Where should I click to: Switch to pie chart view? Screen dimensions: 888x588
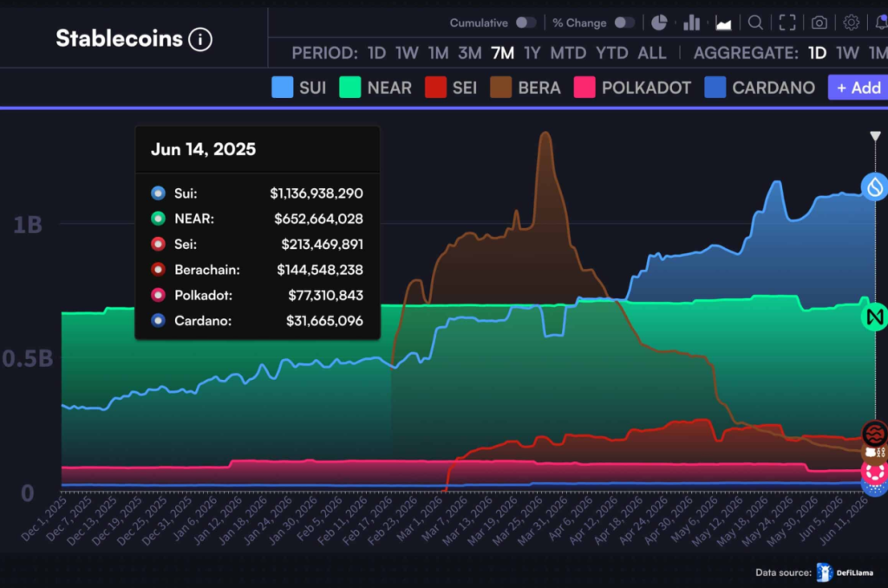coord(660,23)
